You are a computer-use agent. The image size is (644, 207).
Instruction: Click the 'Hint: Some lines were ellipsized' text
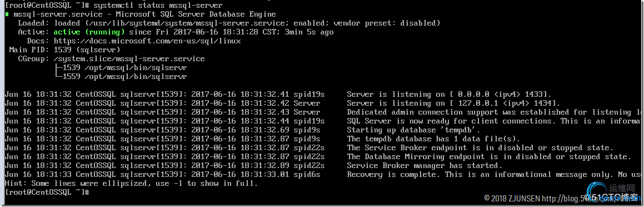(x=132, y=184)
